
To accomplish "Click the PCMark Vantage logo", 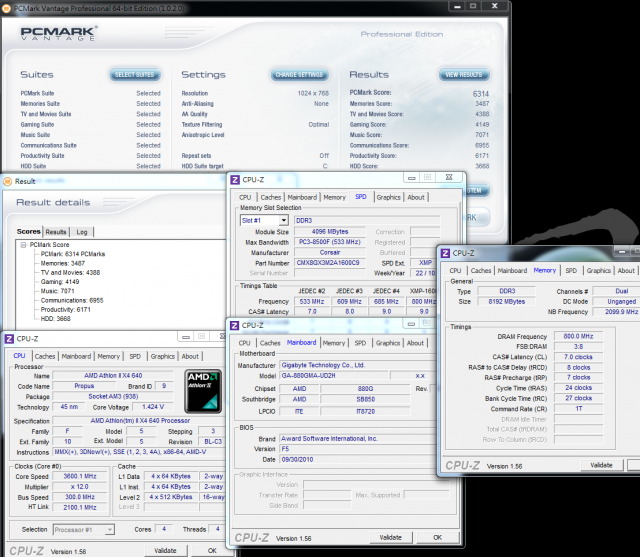I will point(59,33).
